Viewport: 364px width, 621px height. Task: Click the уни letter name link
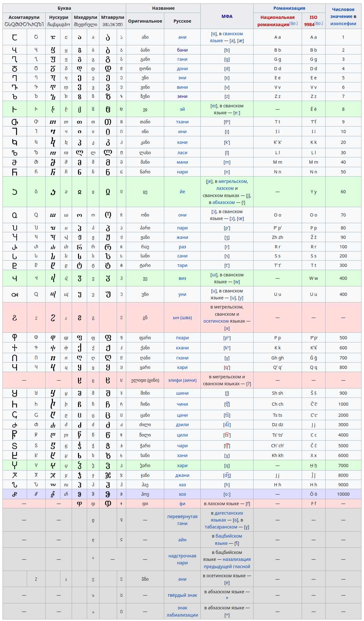point(182,294)
